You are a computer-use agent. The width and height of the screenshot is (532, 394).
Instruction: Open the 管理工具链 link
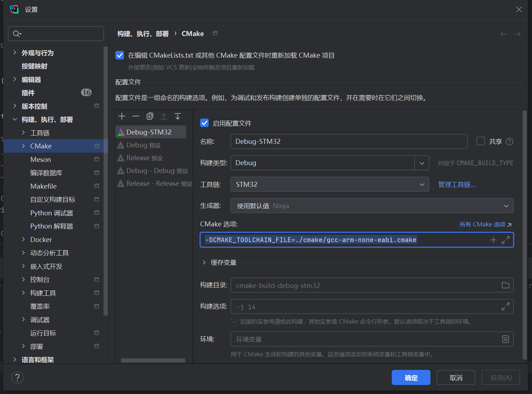click(x=457, y=184)
